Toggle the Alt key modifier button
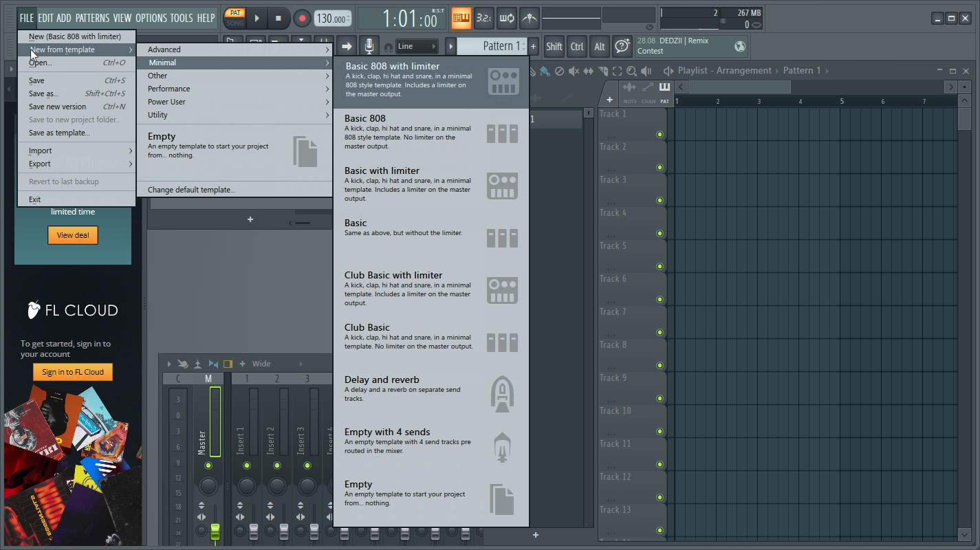Image resolution: width=980 pixels, height=550 pixels. pos(600,46)
